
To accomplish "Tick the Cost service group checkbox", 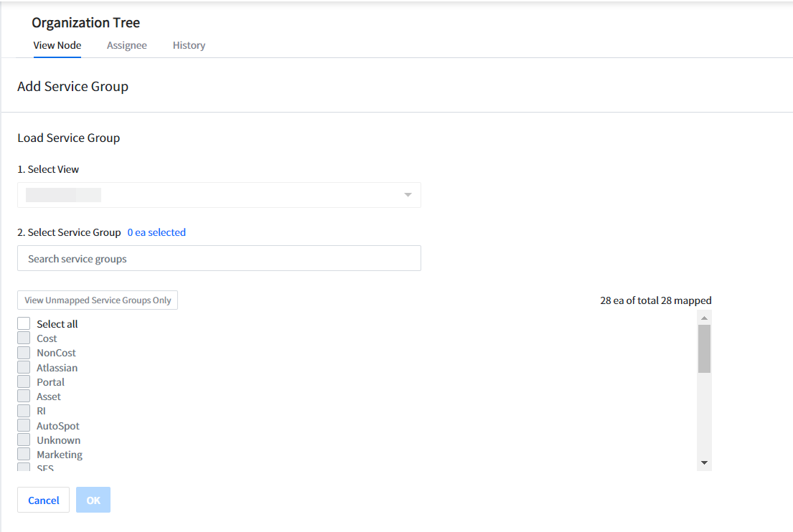I will tap(24, 338).
